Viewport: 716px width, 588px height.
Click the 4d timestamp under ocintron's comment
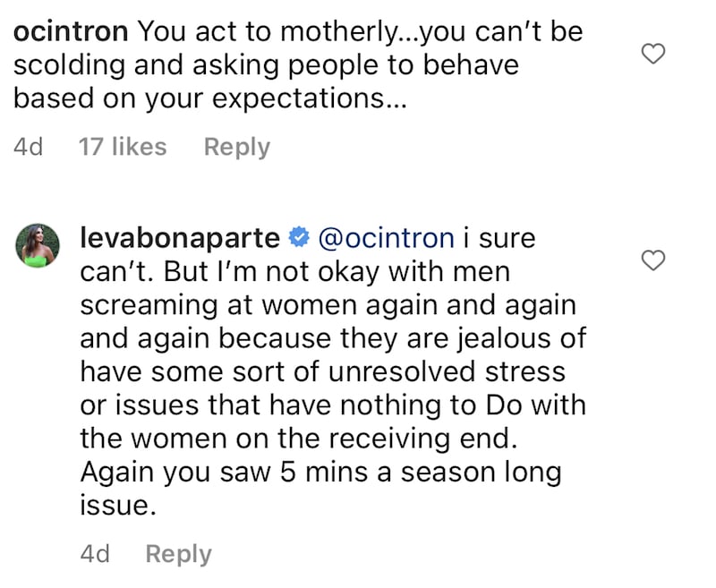click(x=29, y=147)
